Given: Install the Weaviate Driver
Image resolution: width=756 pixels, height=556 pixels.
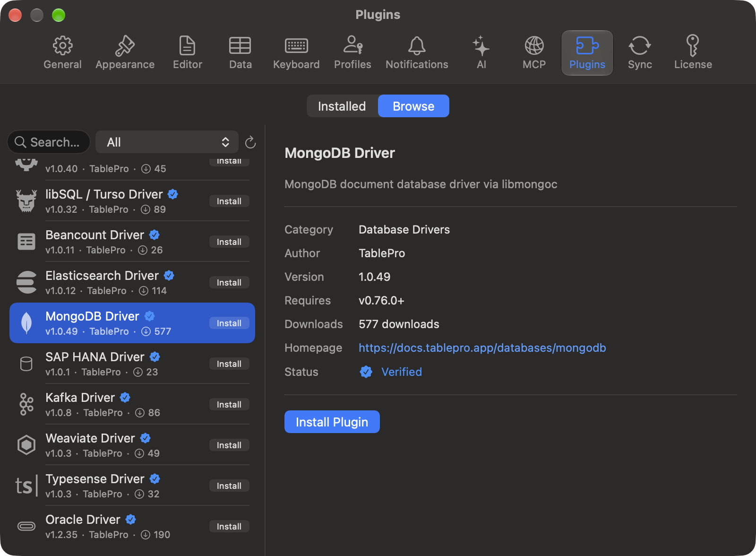Looking at the screenshot, I should point(229,445).
